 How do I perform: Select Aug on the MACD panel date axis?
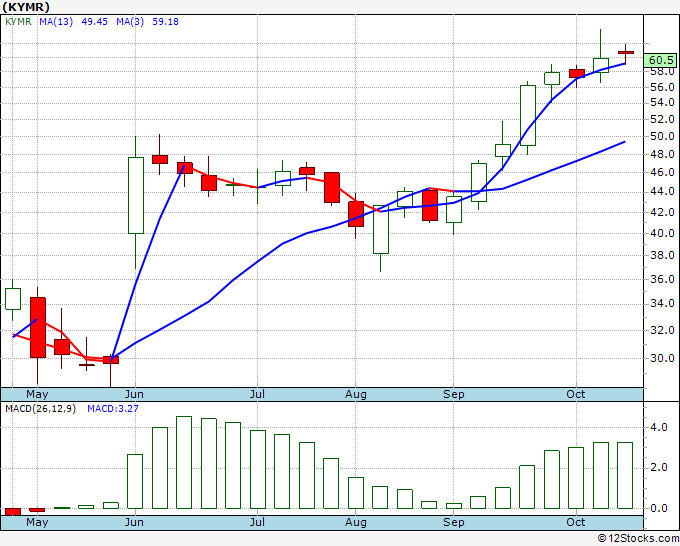356,523
